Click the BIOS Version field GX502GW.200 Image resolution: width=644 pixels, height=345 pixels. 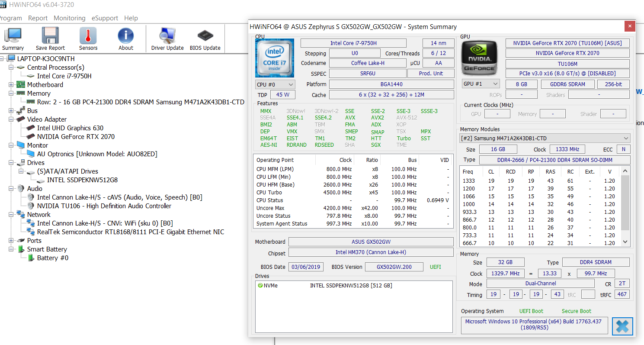coord(394,267)
